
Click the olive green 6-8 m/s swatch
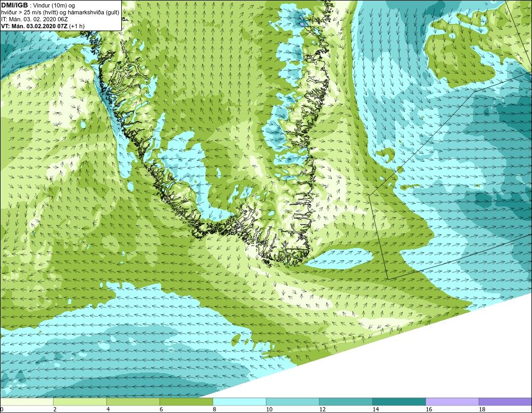(186, 402)
